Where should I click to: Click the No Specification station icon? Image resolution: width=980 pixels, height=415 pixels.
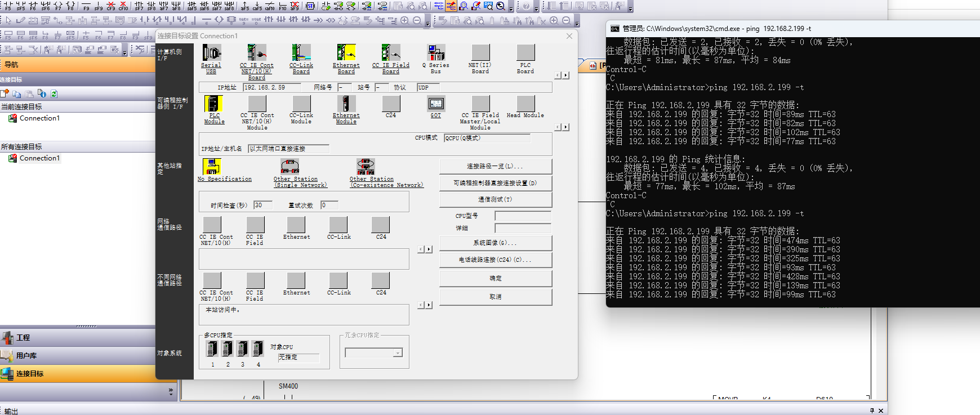[x=212, y=167]
